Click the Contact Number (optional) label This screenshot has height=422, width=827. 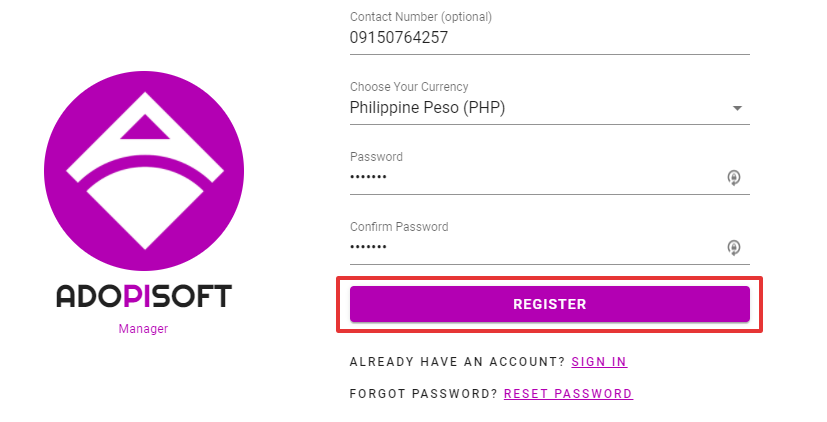421,17
